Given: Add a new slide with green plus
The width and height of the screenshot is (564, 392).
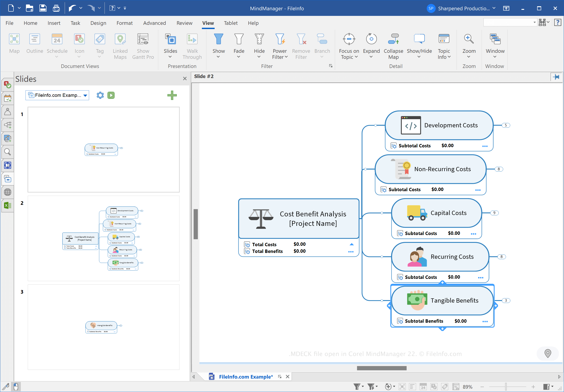Looking at the screenshot, I should 172,95.
